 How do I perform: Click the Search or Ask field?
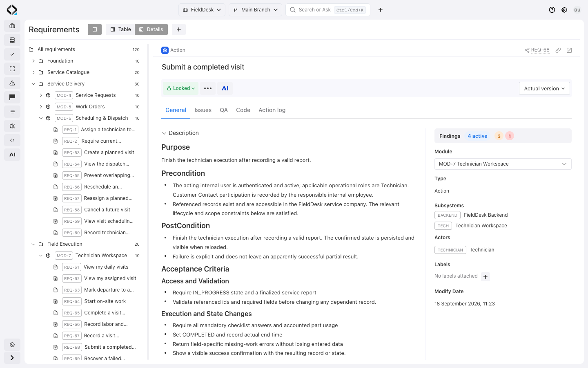328,10
